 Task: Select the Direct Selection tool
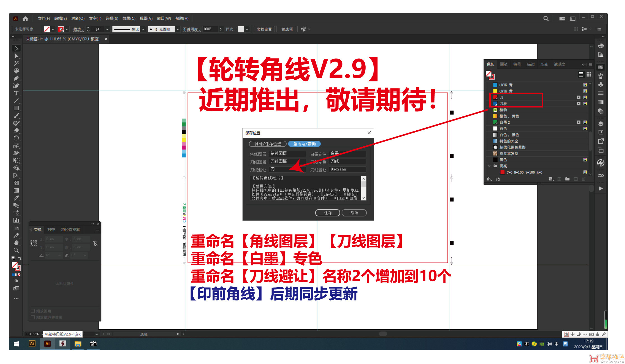click(16, 56)
